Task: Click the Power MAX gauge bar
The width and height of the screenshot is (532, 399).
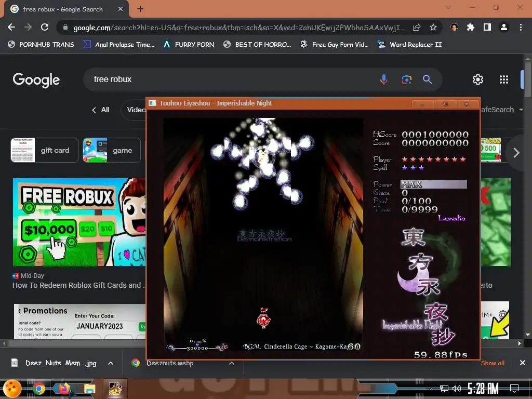Action: coord(434,184)
